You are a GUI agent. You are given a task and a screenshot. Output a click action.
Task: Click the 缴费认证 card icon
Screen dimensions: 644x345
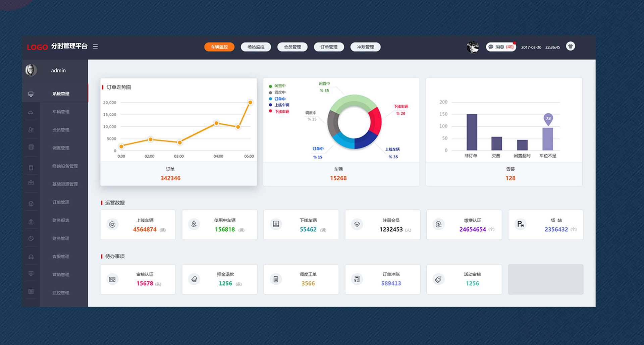pyautogui.click(x=439, y=224)
